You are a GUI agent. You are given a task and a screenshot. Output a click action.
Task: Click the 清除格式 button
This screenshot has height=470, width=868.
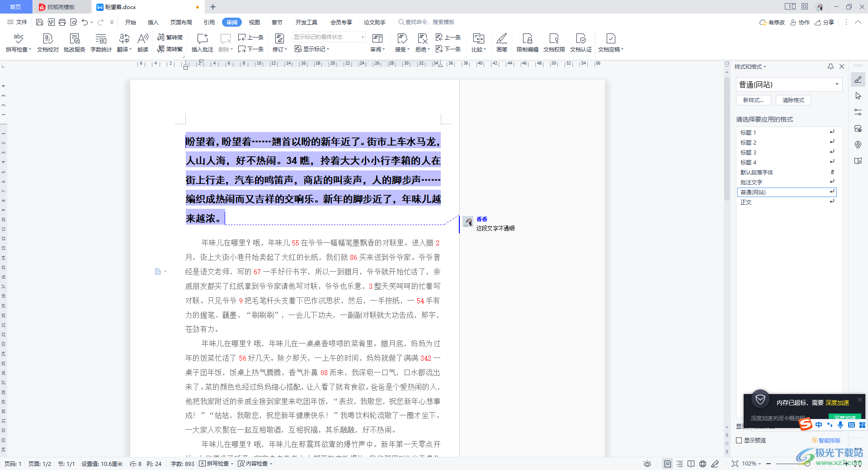(x=793, y=100)
